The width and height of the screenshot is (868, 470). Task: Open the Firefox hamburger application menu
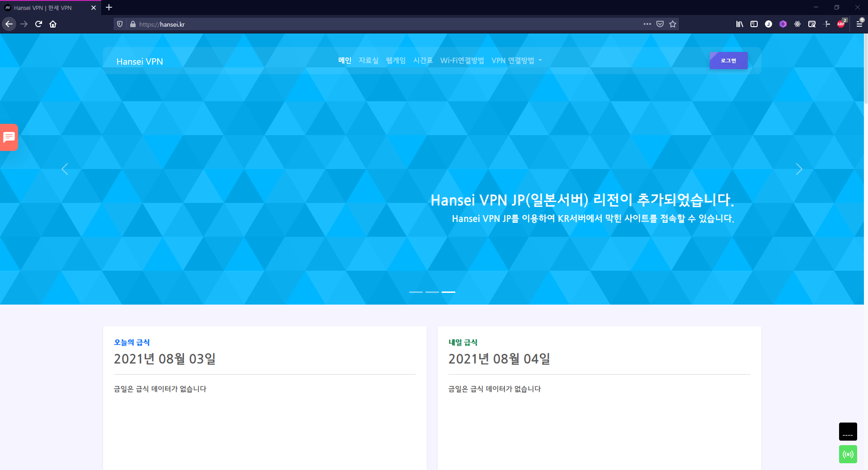pyautogui.click(x=860, y=24)
